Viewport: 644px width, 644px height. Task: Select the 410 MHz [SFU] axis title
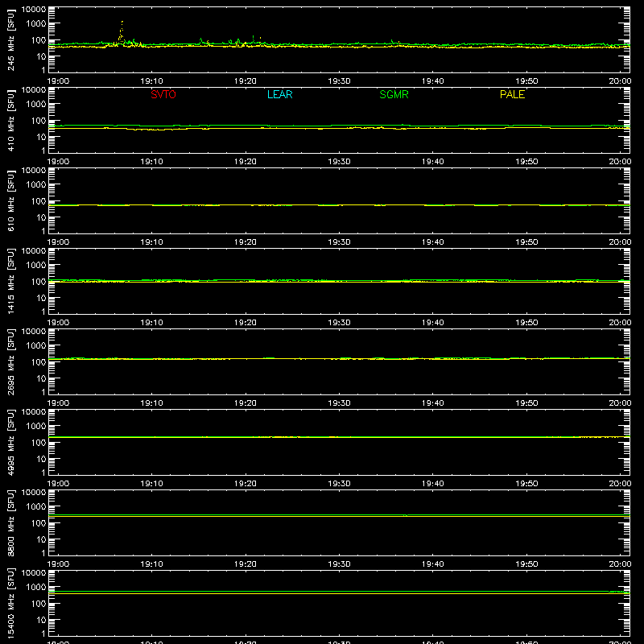point(10,120)
